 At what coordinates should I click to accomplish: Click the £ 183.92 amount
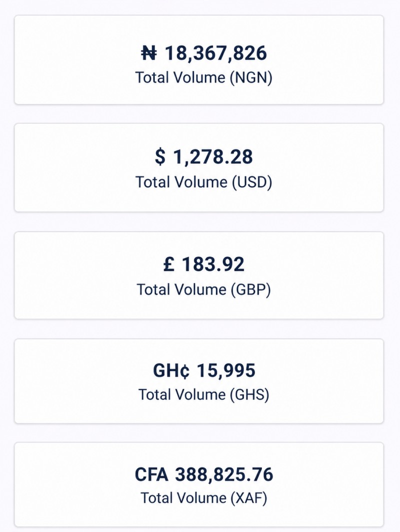click(x=204, y=264)
